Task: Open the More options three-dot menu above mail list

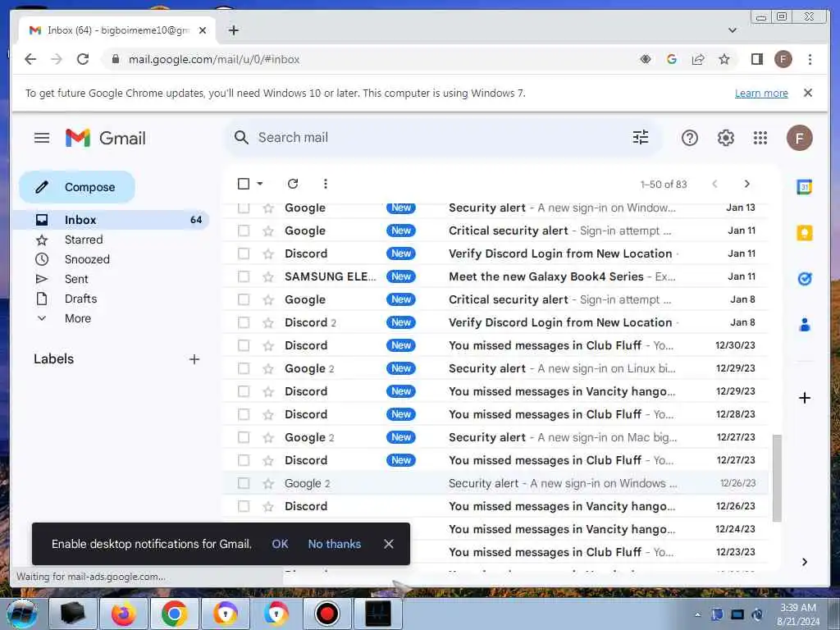Action: [325, 184]
